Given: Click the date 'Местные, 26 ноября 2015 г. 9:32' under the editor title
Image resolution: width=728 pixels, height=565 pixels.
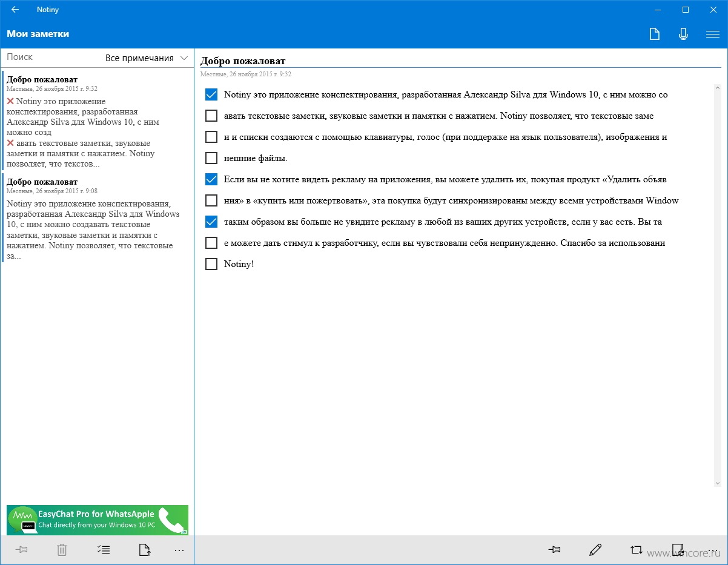Looking at the screenshot, I should click(246, 74).
